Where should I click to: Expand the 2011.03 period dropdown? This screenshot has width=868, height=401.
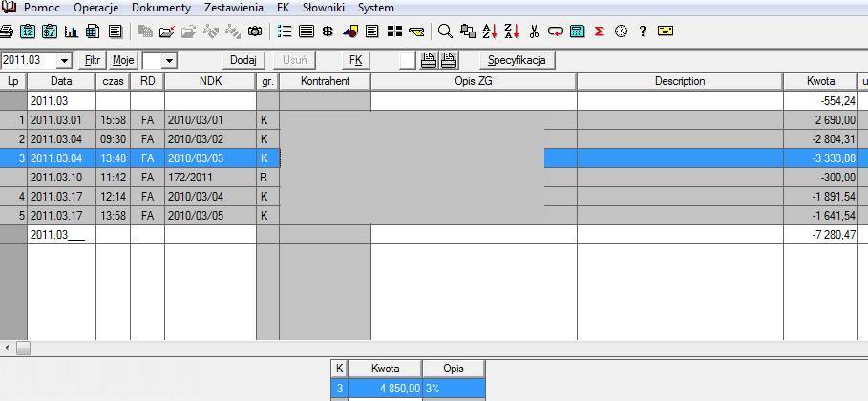64,60
